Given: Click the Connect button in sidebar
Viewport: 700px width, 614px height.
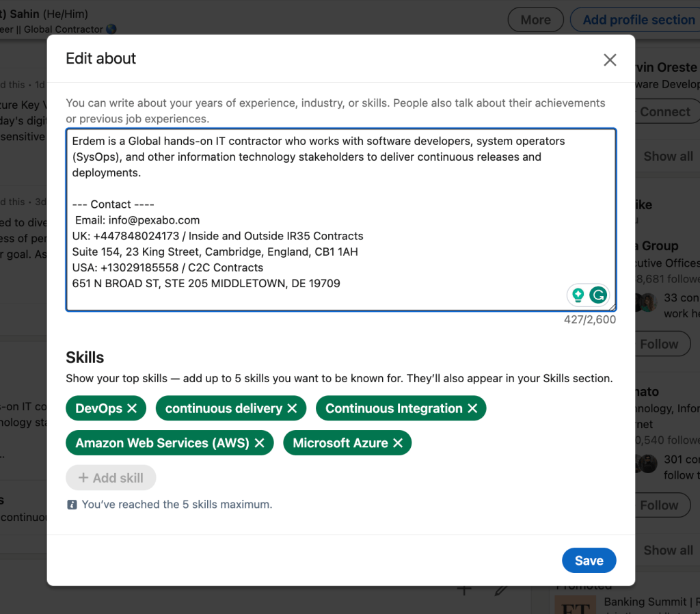Looking at the screenshot, I should pyautogui.click(x=664, y=111).
